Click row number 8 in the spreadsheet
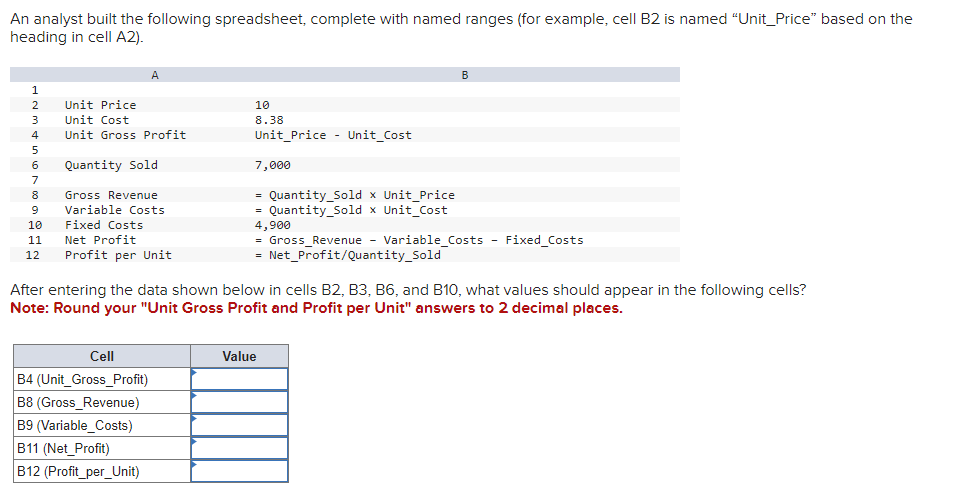Screen dimensions: 962x484 coord(35,195)
